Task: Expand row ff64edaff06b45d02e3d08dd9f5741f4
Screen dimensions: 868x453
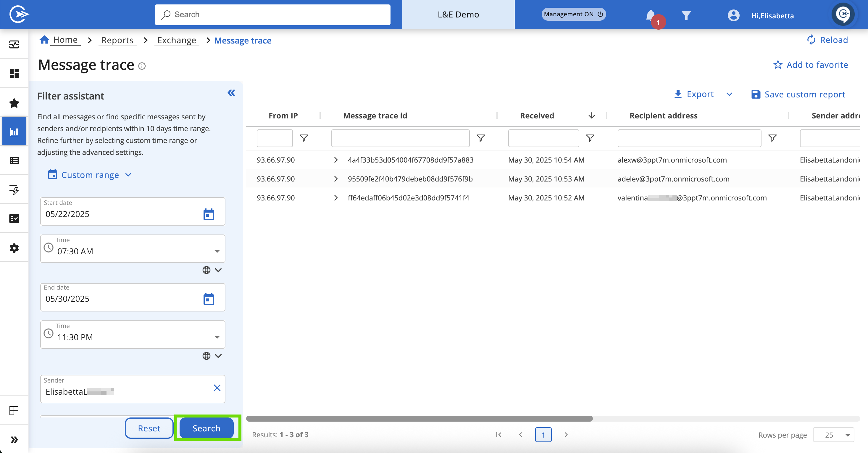Action: (335, 198)
